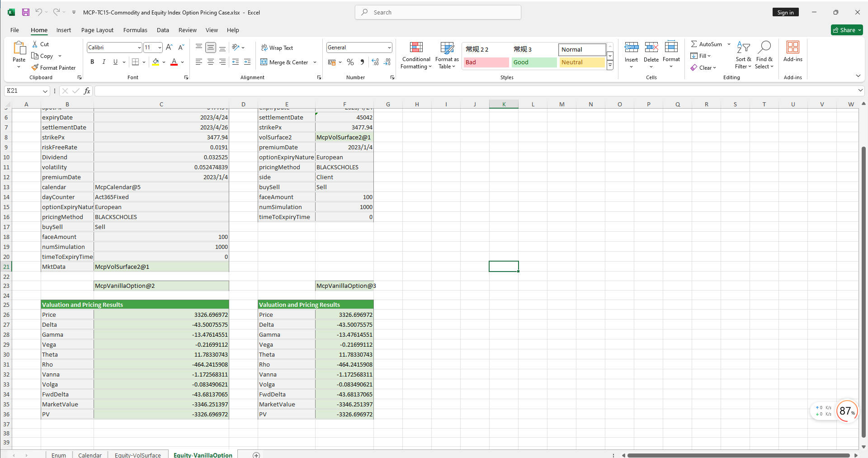
Task: Open the Merge & Center dropdown arrow
Action: tap(315, 62)
